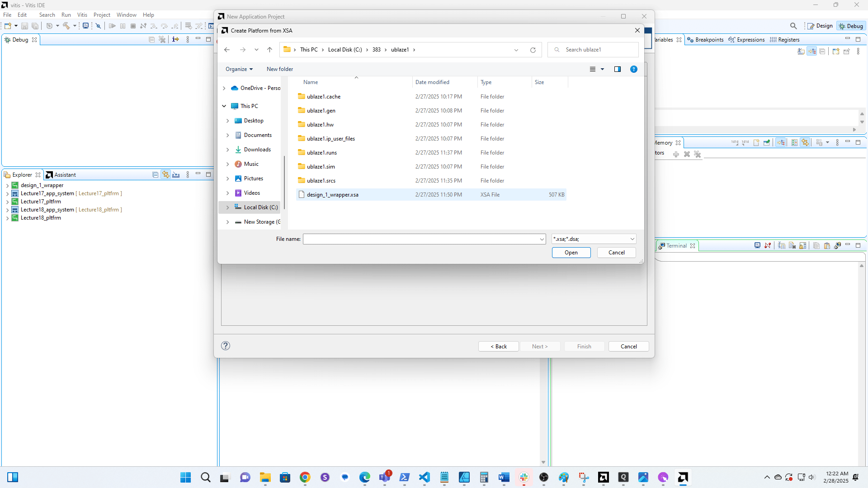Click the New folder button
Image resolution: width=868 pixels, height=488 pixels.
pyautogui.click(x=279, y=69)
